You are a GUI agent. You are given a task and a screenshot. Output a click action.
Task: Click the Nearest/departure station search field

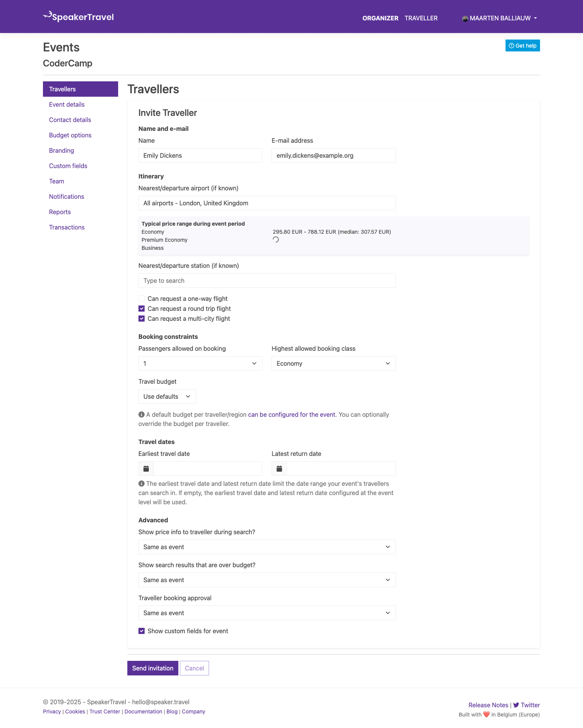(267, 281)
